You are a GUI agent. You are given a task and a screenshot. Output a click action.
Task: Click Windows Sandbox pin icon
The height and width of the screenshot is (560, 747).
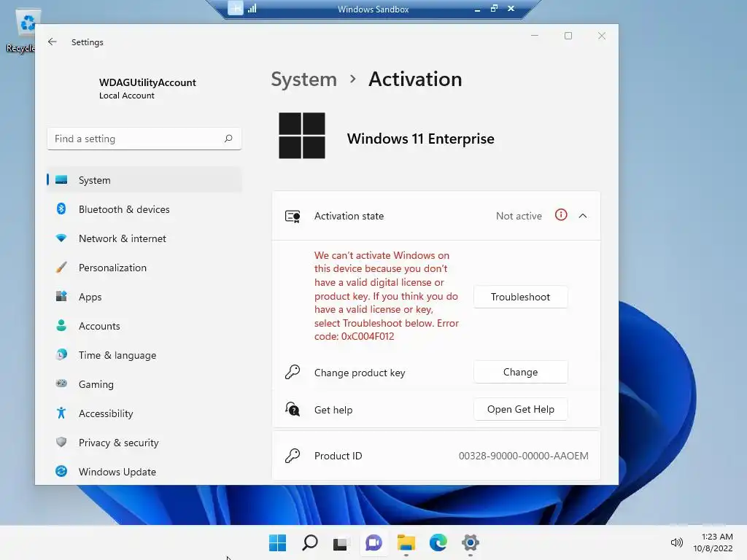click(236, 9)
